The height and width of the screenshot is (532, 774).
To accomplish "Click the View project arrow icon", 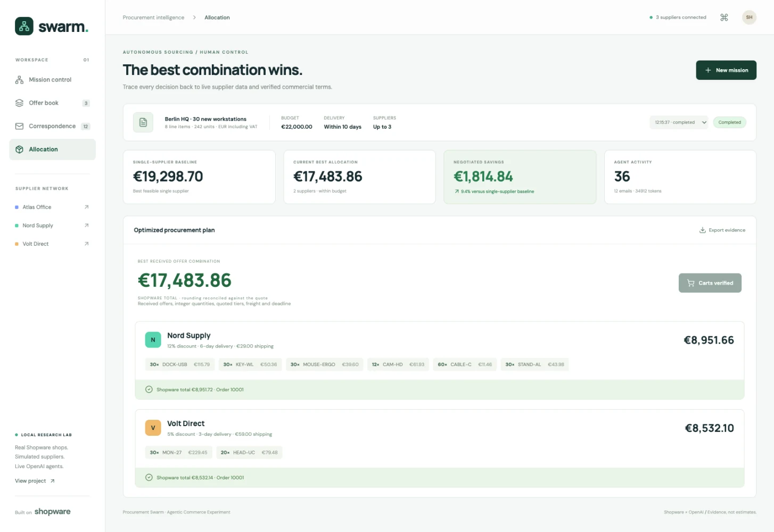I will pos(52,481).
